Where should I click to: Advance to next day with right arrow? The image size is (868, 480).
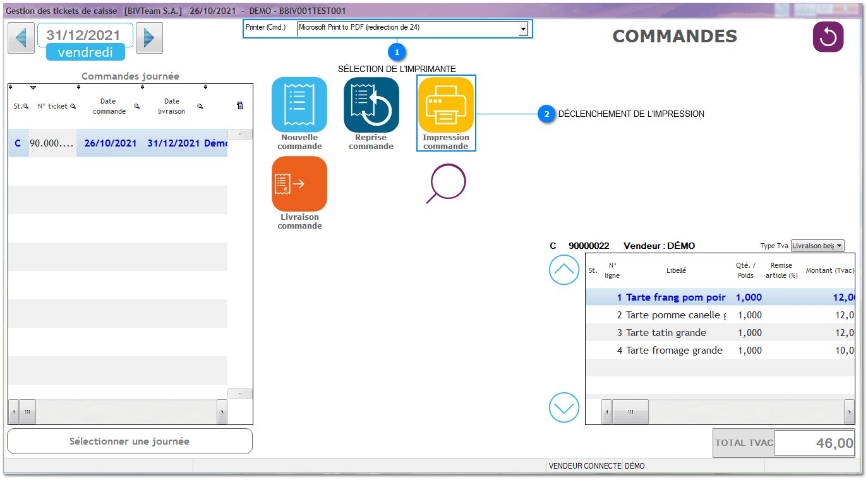[x=149, y=39]
